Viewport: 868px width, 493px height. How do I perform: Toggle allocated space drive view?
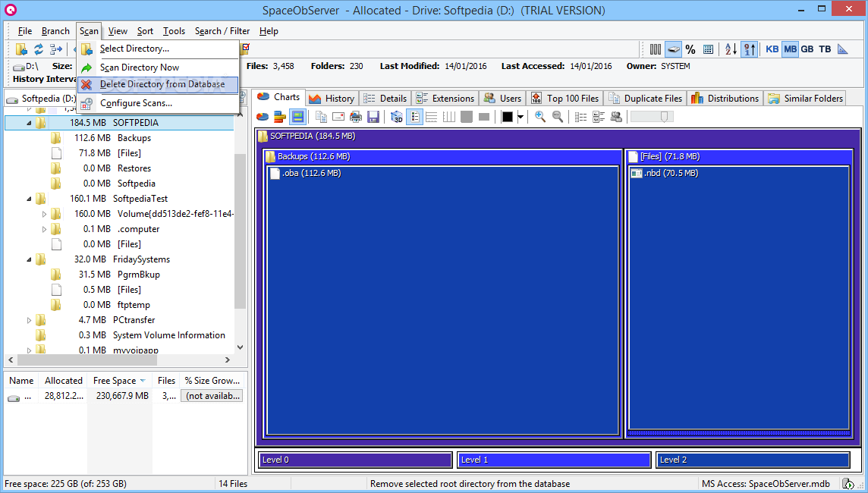pos(673,49)
